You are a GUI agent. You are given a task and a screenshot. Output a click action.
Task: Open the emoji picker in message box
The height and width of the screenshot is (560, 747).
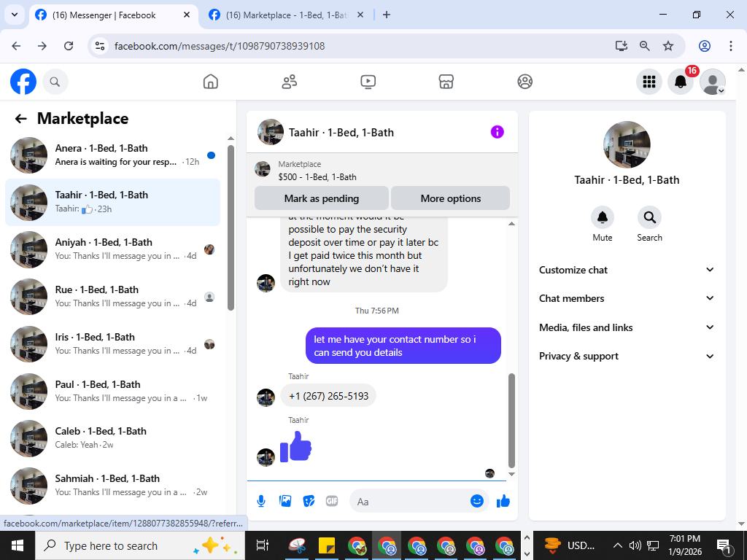coord(476,501)
